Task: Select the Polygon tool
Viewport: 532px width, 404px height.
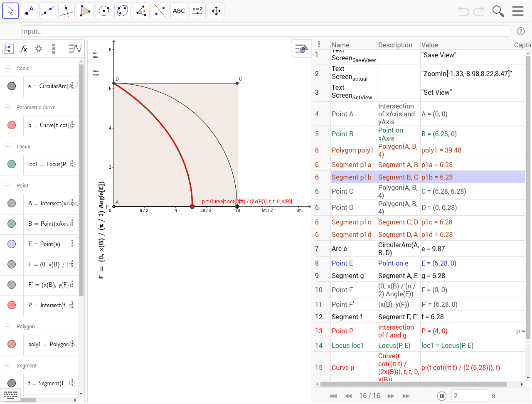Action: (x=85, y=11)
